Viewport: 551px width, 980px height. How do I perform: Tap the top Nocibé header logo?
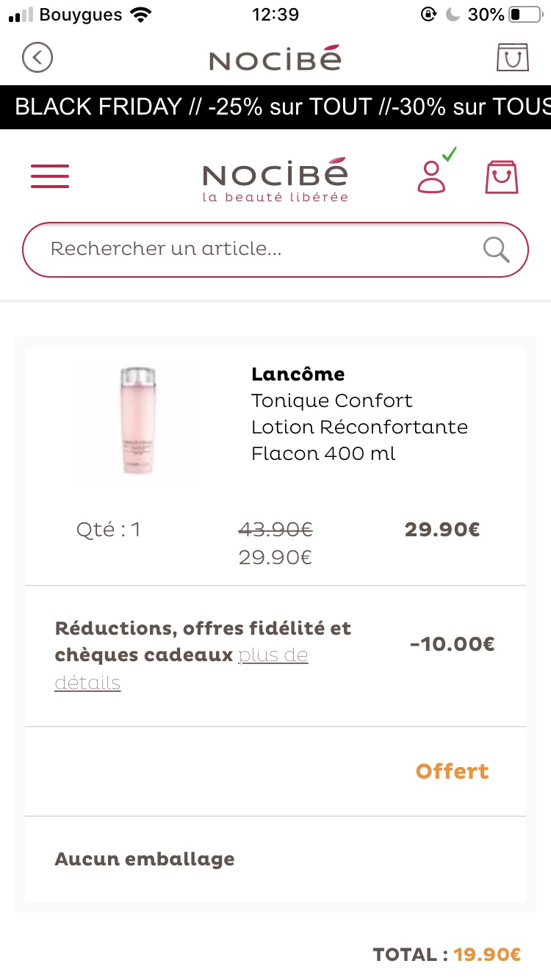point(275,58)
